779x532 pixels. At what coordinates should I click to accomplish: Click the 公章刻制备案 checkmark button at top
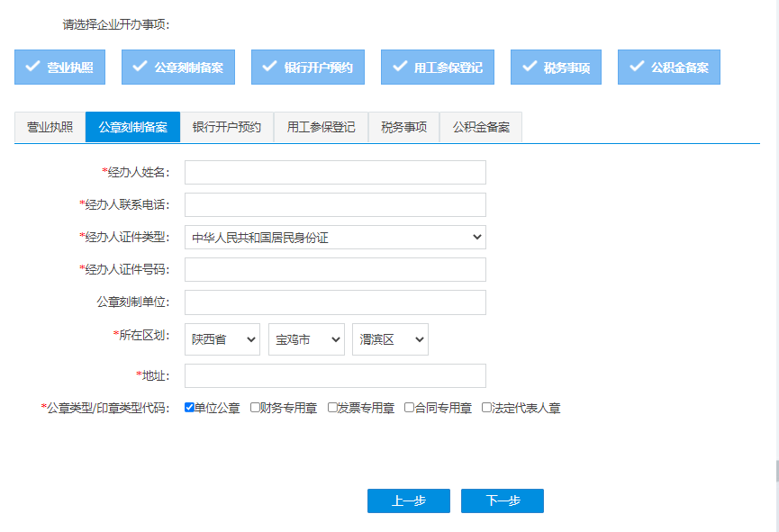coord(177,67)
